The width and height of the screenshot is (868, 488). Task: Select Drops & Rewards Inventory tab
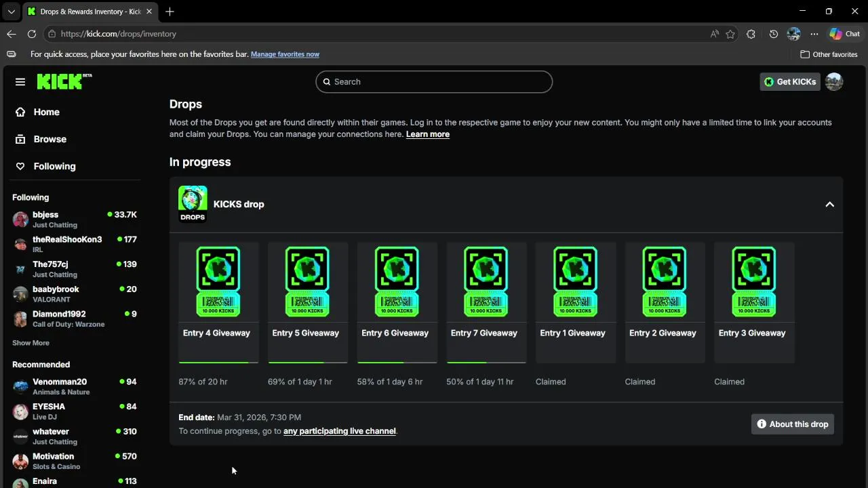[x=90, y=12]
